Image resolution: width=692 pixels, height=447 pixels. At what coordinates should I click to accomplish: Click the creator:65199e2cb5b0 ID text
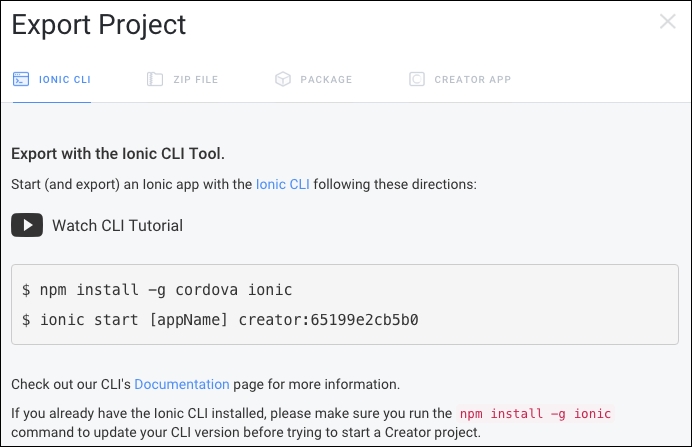click(x=328, y=319)
